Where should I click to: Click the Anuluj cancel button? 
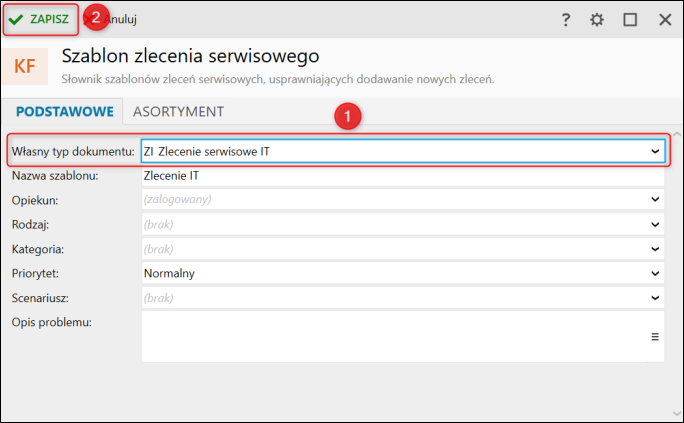click(111, 19)
